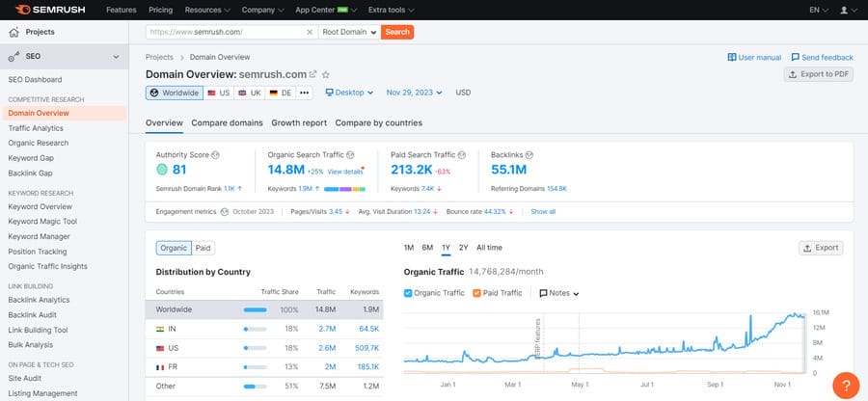Click the France flag in country table
The width and height of the screenshot is (868, 401).
160,367
